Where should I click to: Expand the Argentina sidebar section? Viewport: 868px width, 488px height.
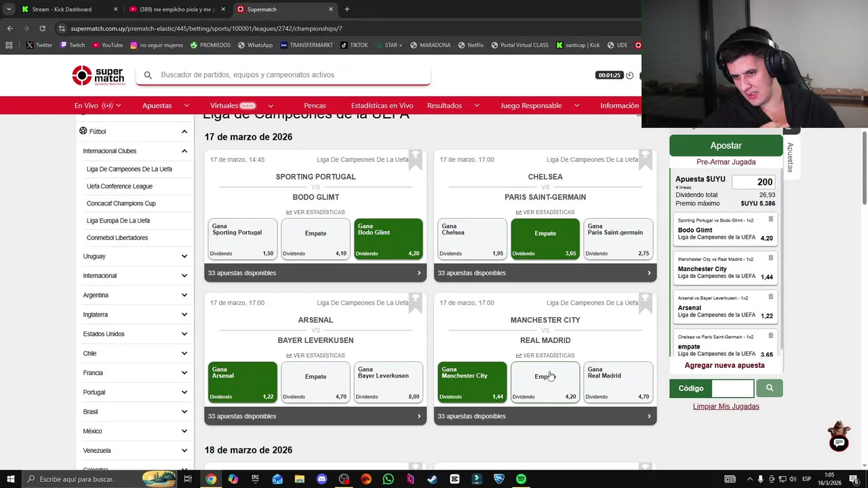[135, 295]
